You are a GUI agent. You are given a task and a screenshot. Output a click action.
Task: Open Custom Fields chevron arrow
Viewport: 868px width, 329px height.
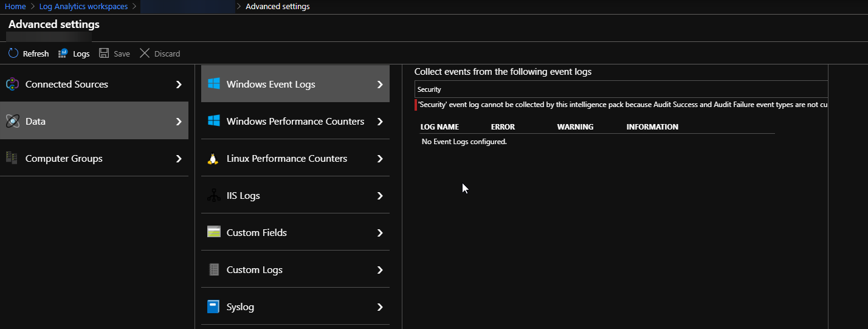(380, 233)
